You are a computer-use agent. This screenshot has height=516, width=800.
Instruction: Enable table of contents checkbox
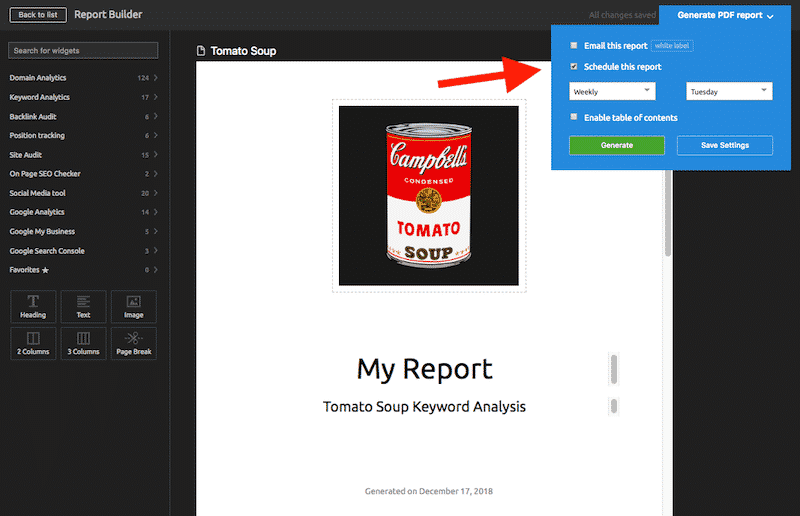573,118
